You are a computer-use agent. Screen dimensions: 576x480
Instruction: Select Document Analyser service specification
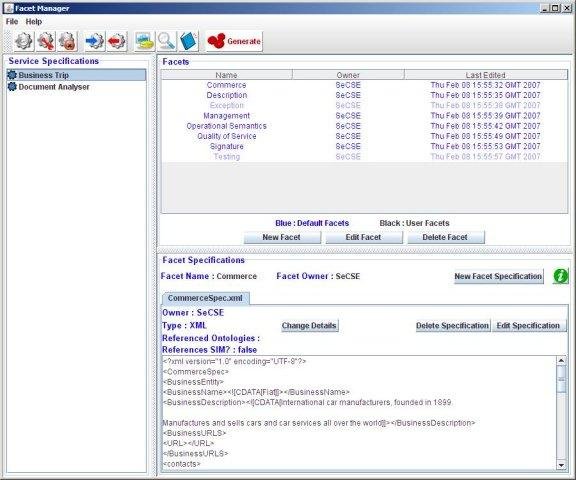tap(76, 87)
